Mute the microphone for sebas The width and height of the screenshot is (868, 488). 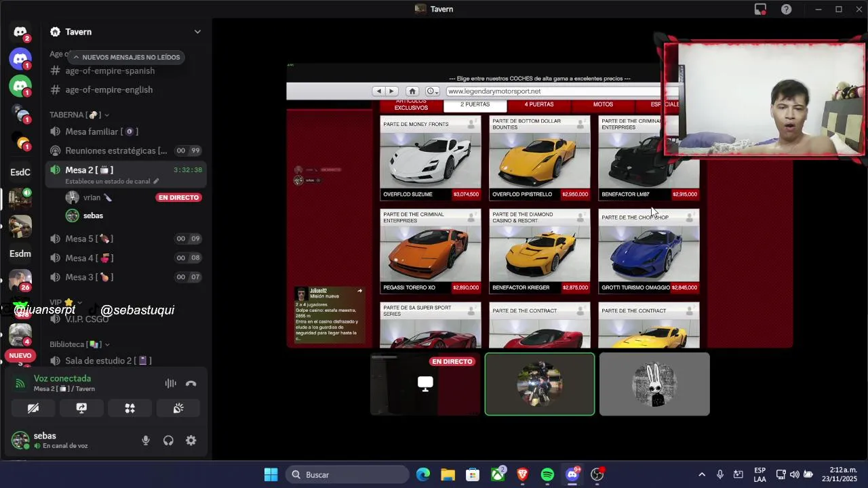tap(146, 441)
